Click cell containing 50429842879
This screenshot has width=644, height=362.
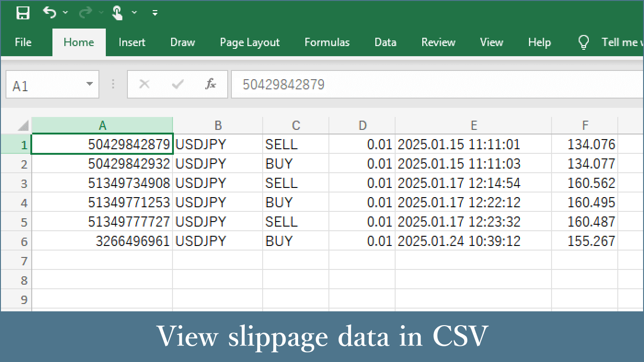(x=102, y=144)
